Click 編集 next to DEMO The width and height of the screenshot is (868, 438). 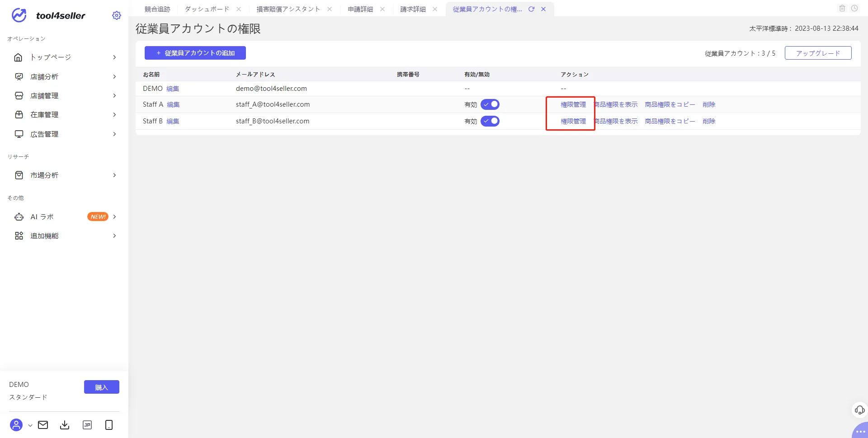click(173, 89)
